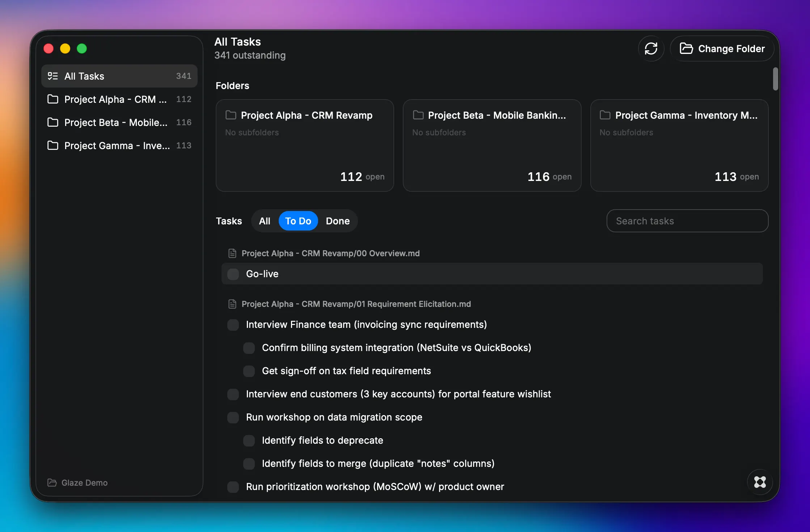Image resolution: width=810 pixels, height=532 pixels.
Task: Click folder icon next to Project Beta in sidebar
Action: pos(53,122)
